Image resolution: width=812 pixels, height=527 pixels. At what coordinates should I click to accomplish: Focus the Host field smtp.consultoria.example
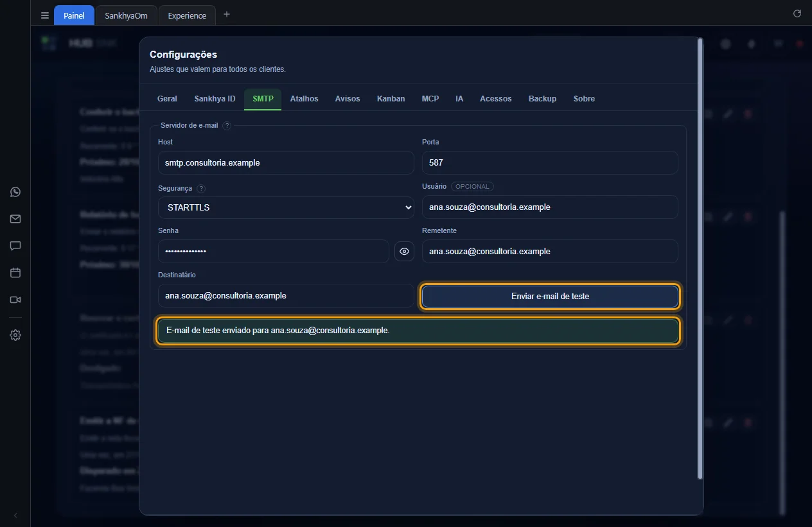[286, 163]
